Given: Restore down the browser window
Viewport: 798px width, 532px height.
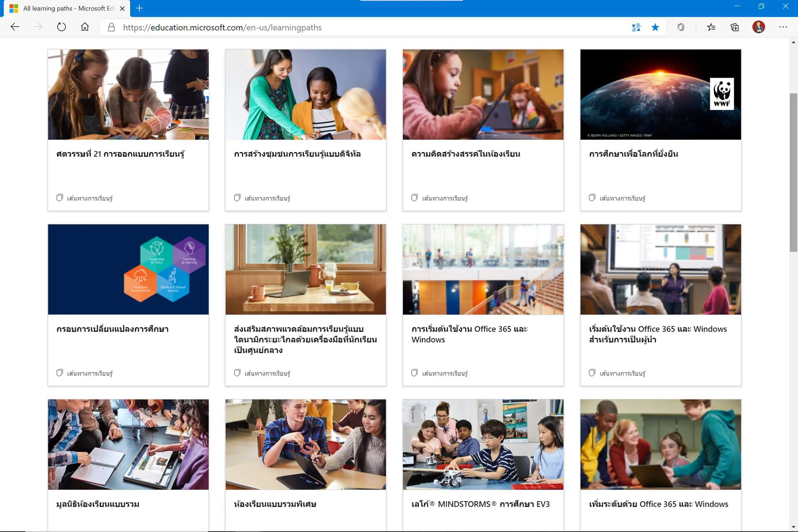Looking at the screenshot, I should 761,6.
